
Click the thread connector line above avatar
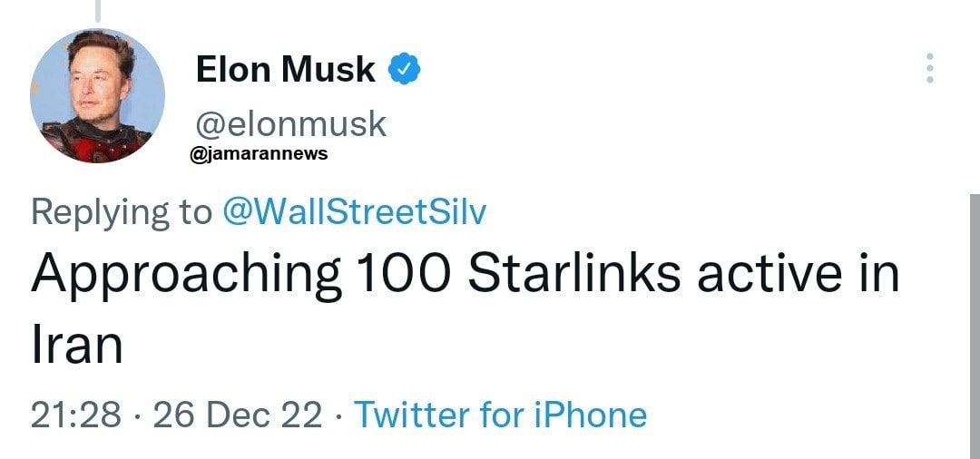97,11
